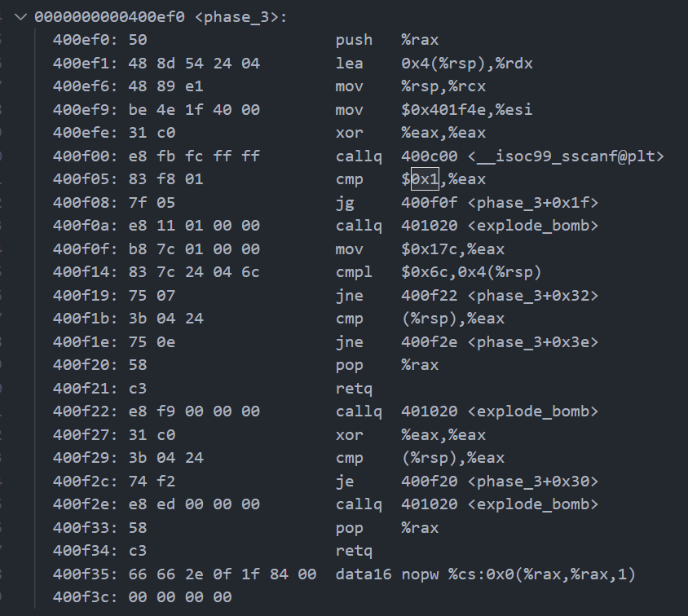Click the xor at address 400f27
688x616 pixels.
349,435
